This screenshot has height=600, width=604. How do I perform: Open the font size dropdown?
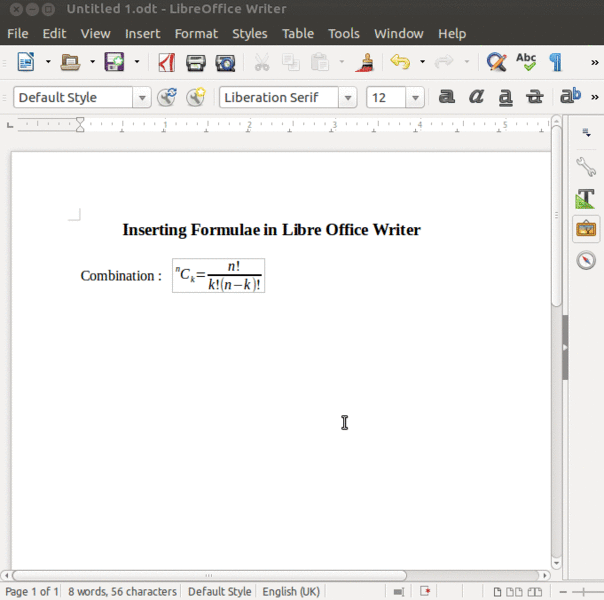(415, 98)
